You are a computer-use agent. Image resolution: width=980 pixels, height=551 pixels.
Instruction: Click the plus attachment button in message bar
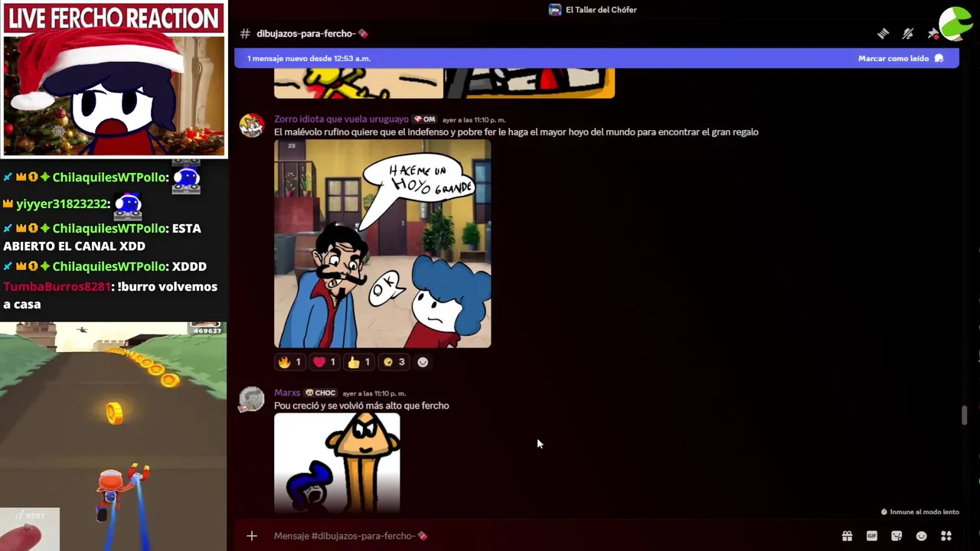click(x=252, y=536)
